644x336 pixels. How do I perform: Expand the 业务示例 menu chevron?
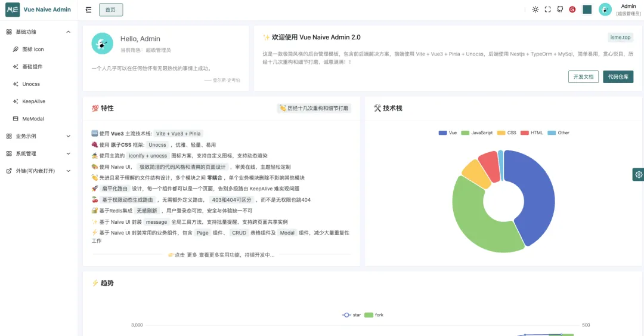(68, 136)
